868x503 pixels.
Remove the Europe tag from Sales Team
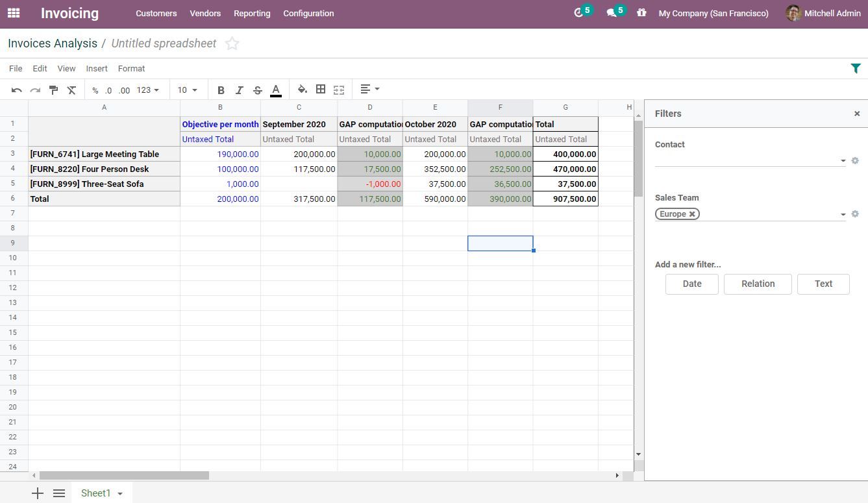(x=692, y=214)
